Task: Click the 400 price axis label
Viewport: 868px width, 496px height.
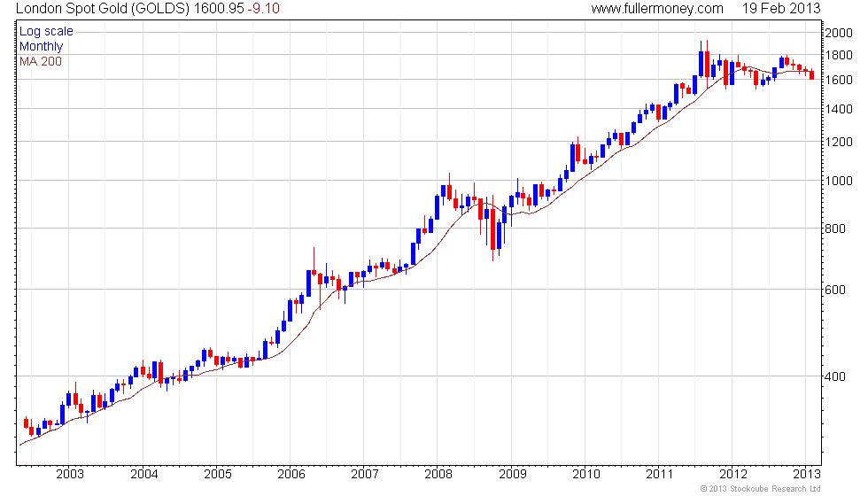Action: coord(835,376)
